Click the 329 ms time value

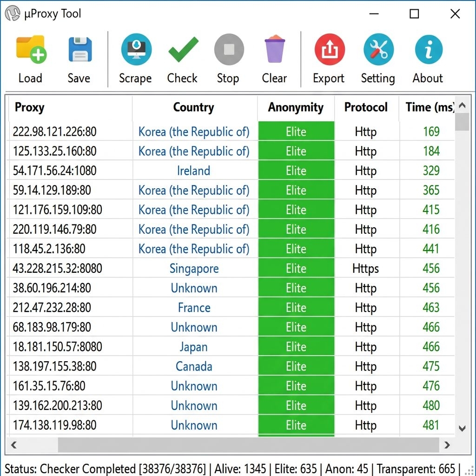tap(431, 171)
